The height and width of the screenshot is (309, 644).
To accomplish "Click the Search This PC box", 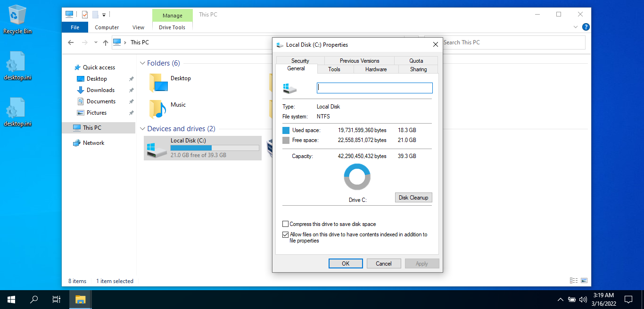I will (x=505, y=42).
